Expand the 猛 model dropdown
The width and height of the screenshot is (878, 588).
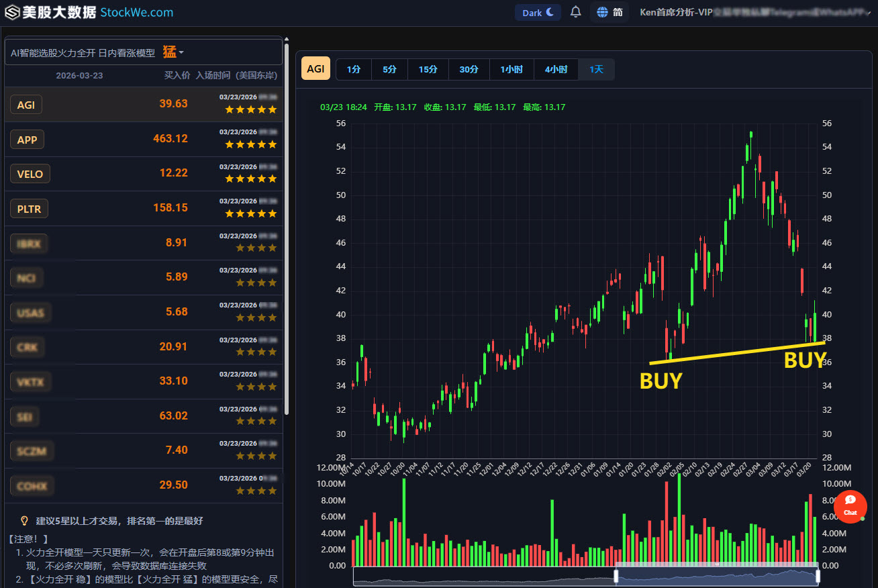(x=173, y=52)
